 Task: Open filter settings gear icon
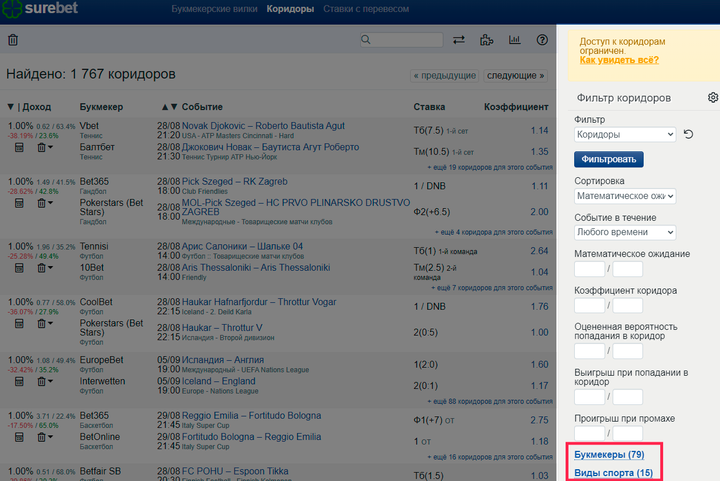712,98
